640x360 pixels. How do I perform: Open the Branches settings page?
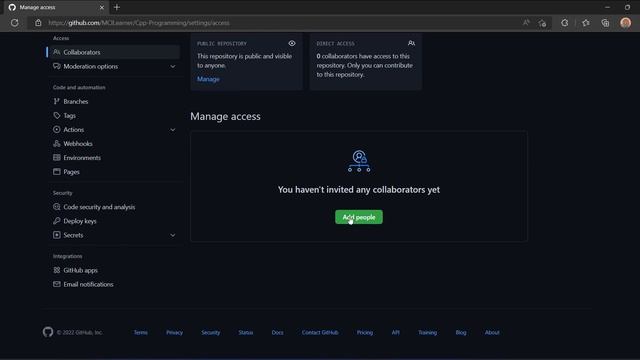pyautogui.click(x=76, y=102)
